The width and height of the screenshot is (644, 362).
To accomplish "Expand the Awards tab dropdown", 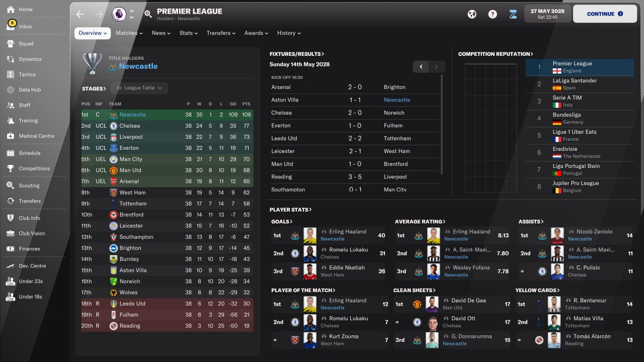I will [257, 33].
